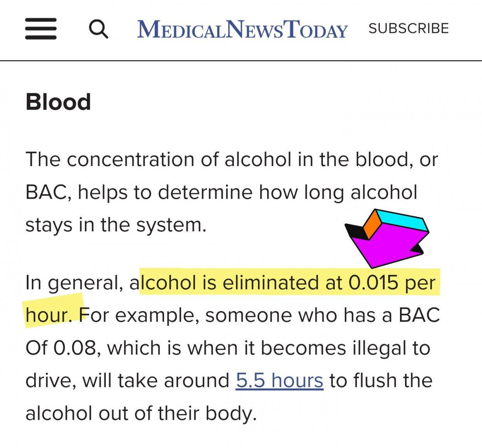Click the highlighted text "alcohol is eliminated"
The image size is (482, 448).
(x=233, y=282)
